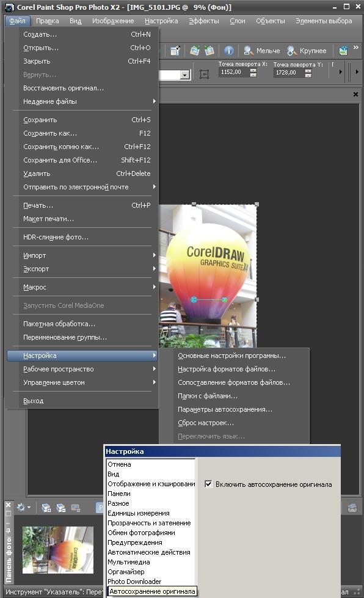Click the pivot point center icon
This screenshot has height=598, width=364.
coord(205,74)
